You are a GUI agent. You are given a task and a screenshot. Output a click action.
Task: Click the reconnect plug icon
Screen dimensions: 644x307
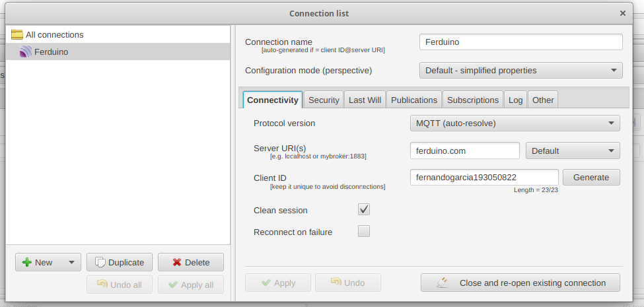pyautogui.click(x=443, y=283)
